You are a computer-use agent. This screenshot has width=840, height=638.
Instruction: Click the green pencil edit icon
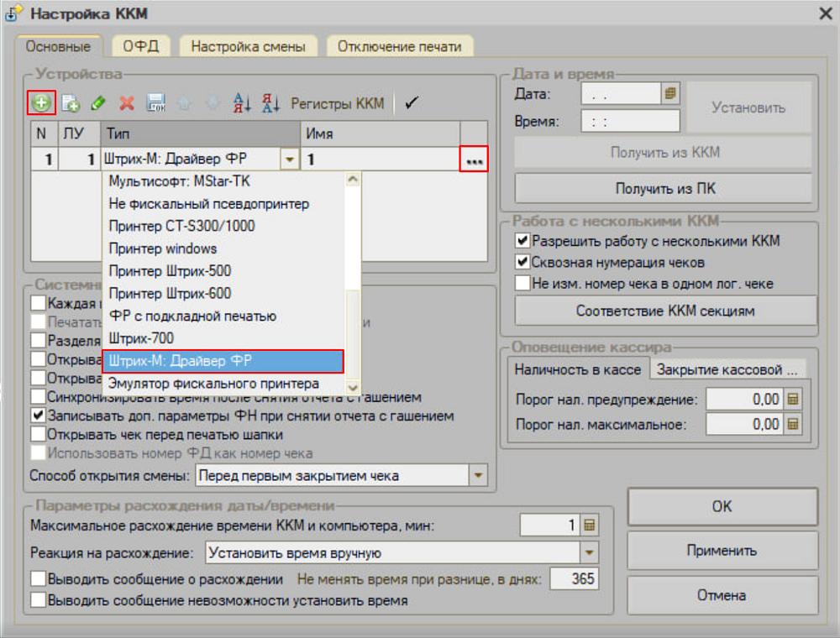[x=98, y=103]
